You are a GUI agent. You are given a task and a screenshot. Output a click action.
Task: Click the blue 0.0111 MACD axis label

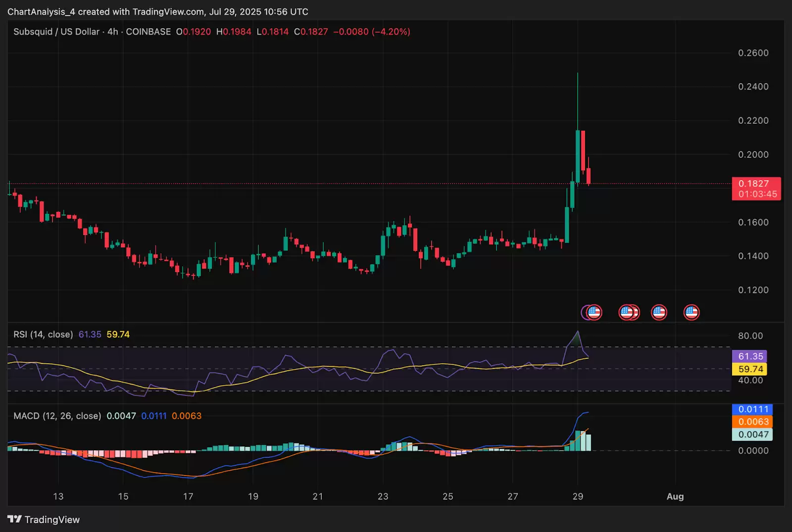[752, 409]
